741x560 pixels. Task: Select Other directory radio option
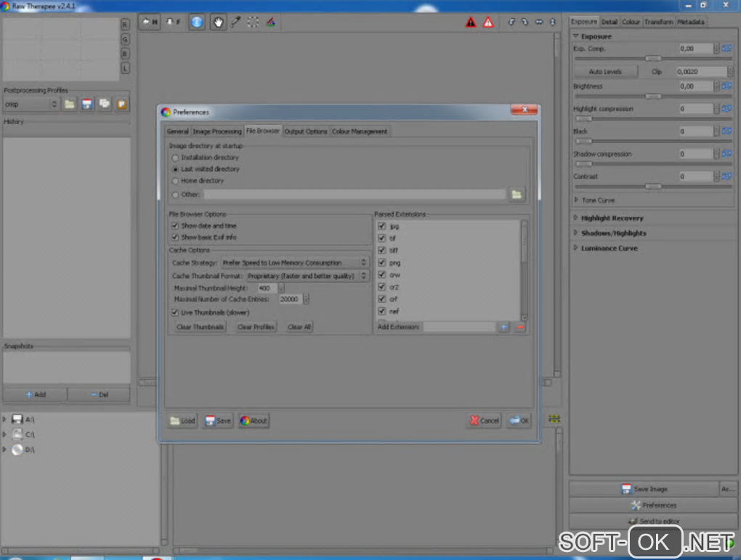tap(175, 195)
